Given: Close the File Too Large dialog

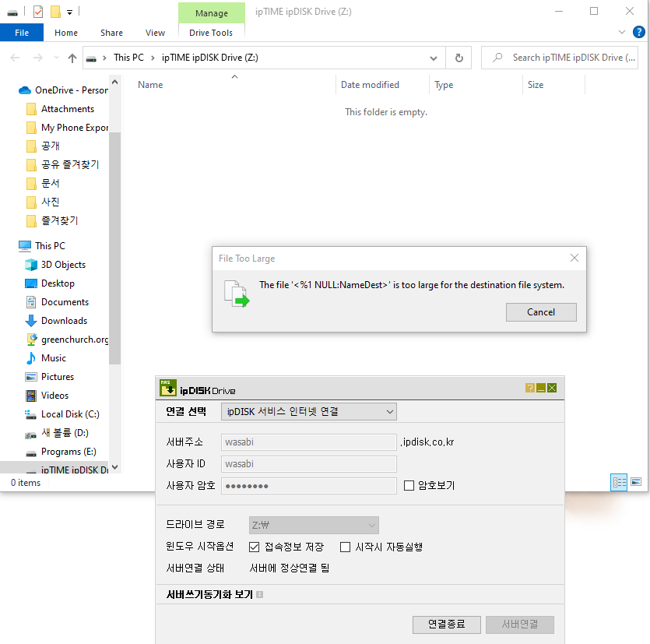Looking at the screenshot, I should 574,258.
